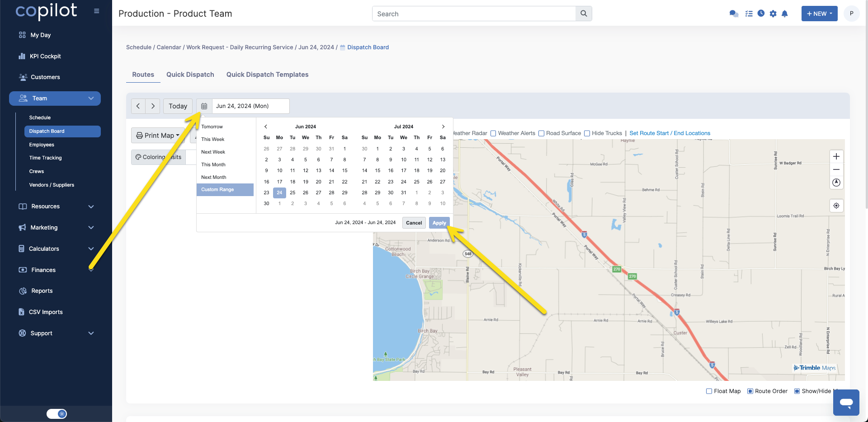Zoom in on the map
Image resolution: width=868 pixels, height=422 pixels.
click(x=836, y=156)
